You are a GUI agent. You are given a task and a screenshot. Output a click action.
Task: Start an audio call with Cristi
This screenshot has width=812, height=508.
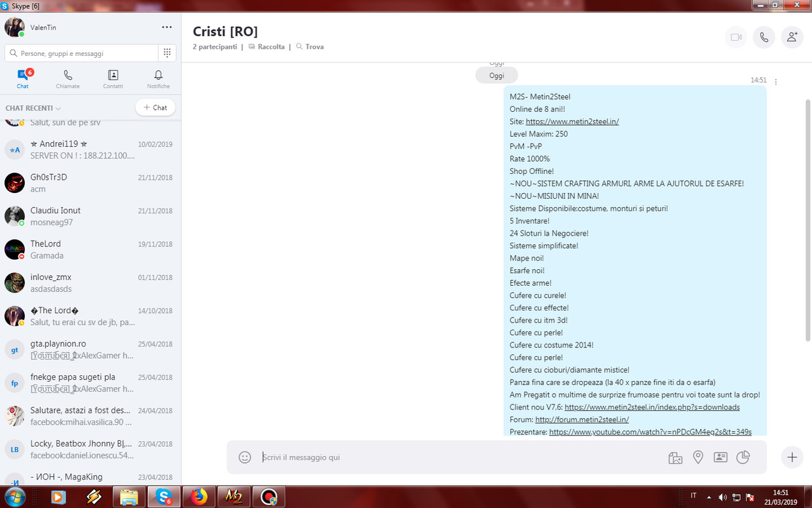pyautogui.click(x=764, y=37)
